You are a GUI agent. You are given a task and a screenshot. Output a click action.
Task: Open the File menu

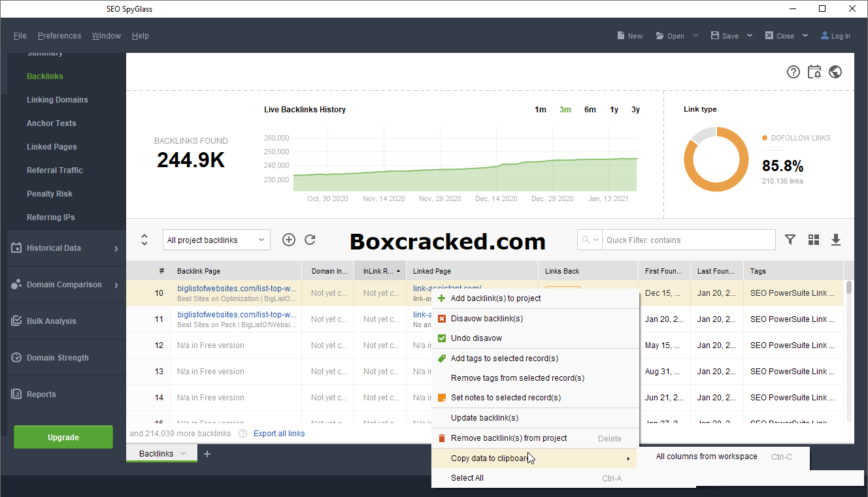click(20, 36)
